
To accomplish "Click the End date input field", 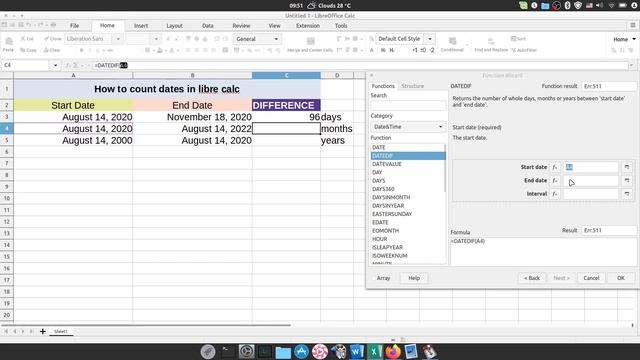I will coord(591,180).
